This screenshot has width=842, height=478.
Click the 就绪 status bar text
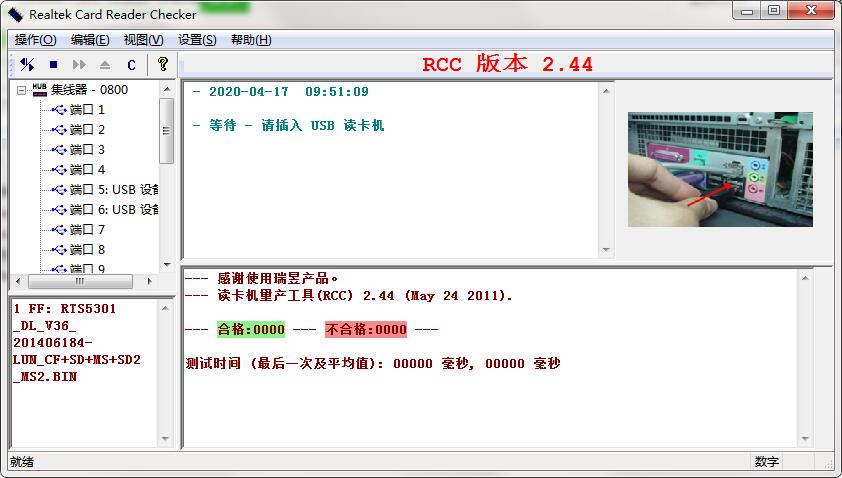(22, 462)
